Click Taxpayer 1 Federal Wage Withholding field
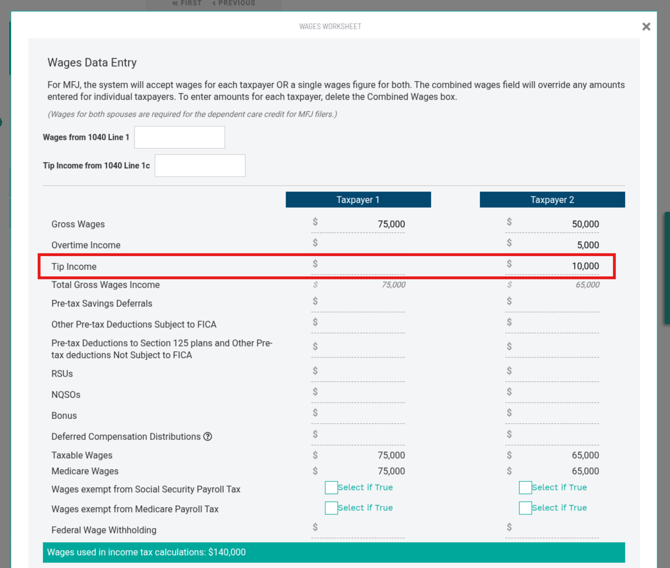The image size is (670, 568). (358, 530)
